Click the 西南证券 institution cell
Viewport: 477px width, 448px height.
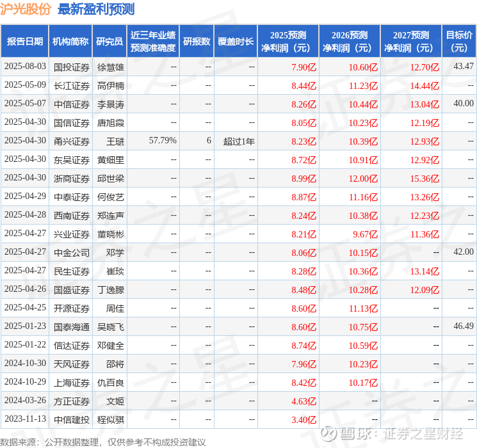(x=72, y=216)
